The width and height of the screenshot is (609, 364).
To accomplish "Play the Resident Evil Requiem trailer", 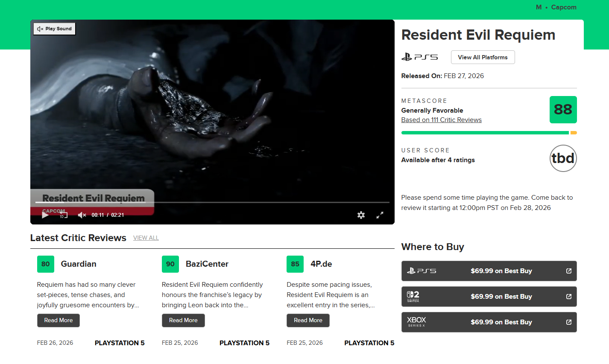I will coord(45,215).
